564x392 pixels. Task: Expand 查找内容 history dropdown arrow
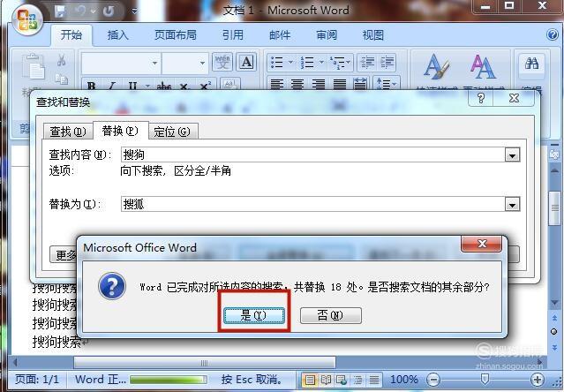pos(512,155)
